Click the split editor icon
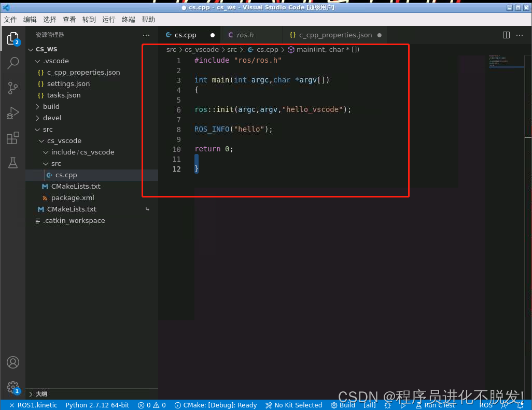The height and width of the screenshot is (410, 532). [506, 35]
